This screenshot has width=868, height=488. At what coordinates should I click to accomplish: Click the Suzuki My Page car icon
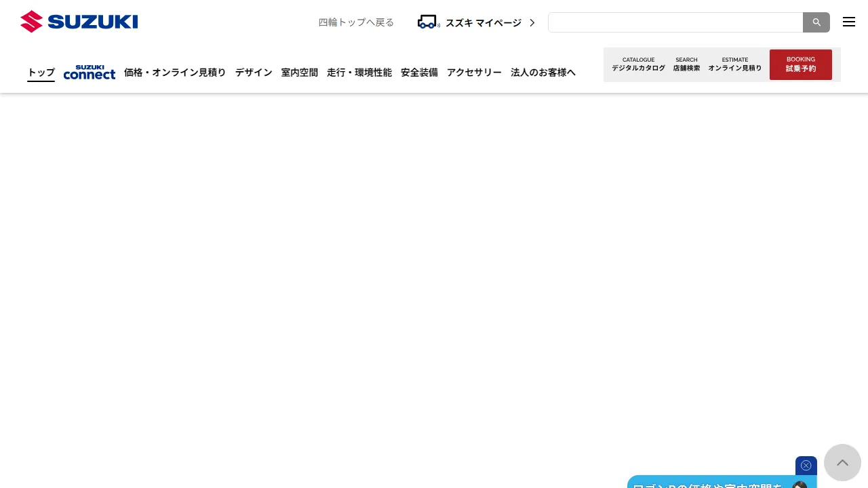coord(428,22)
